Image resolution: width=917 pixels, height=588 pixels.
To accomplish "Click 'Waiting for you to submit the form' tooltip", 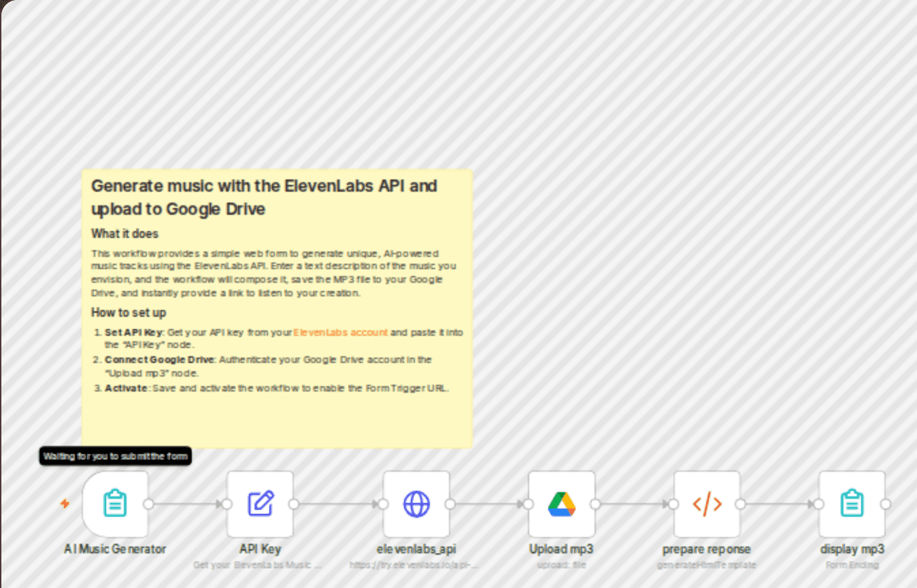I will pos(116,456).
